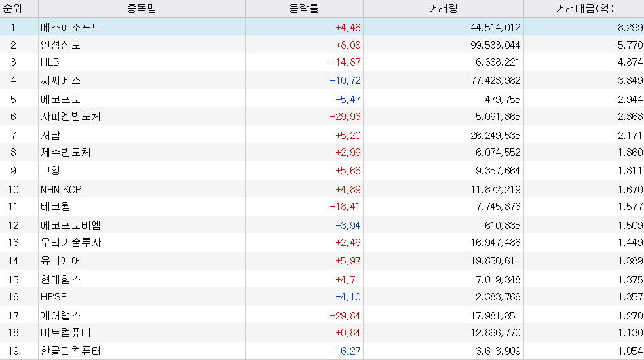Click the -5.47 change rate value
The width and height of the screenshot is (644, 360).
click(348, 100)
